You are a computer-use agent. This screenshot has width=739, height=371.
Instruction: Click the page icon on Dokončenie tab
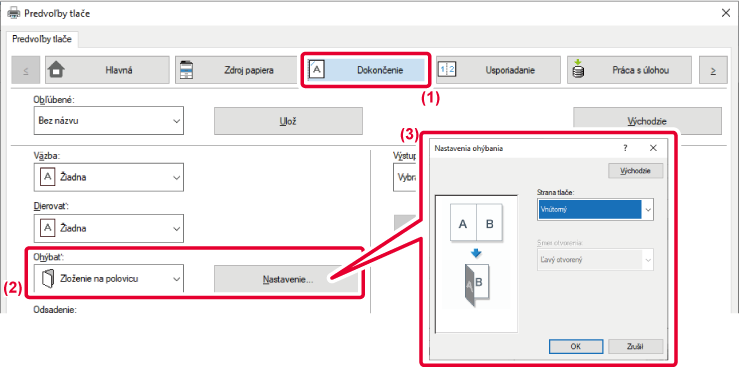316,69
